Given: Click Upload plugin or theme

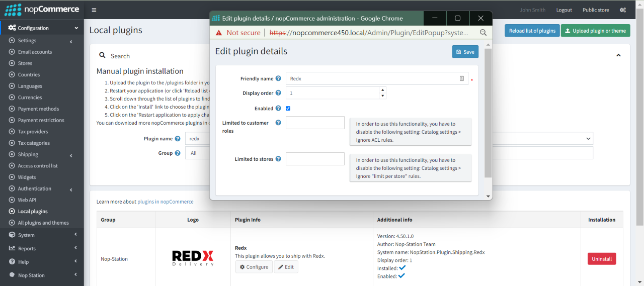Looking at the screenshot, I should point(595,31).
